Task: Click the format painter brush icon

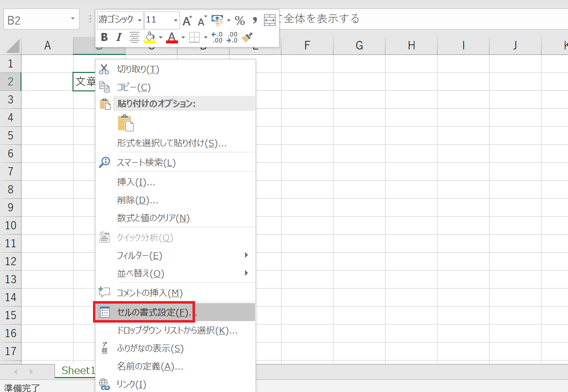Action: [247, 37]
